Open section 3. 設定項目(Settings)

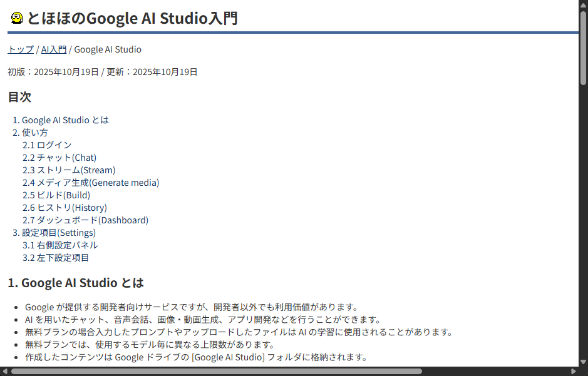coord(57,232)
